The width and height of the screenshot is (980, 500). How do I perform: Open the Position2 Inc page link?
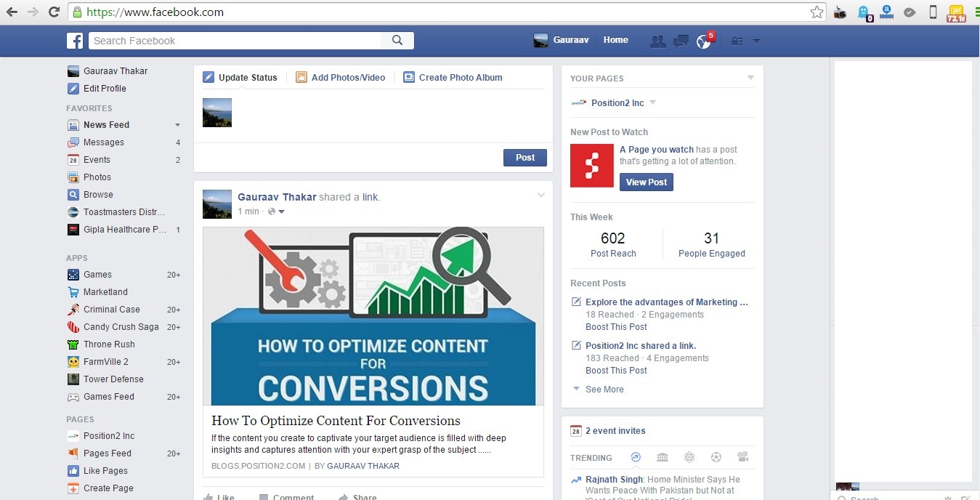(x=618, y=102)
